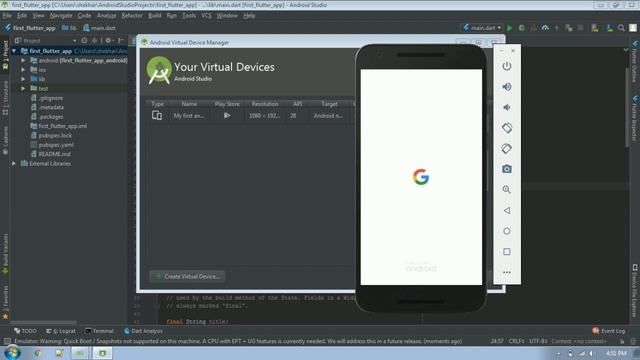Image resolution: width=640 pixels, height=360 pixels.
Task: Sort devices by the Name column header
Action: (x=189, y=104)
